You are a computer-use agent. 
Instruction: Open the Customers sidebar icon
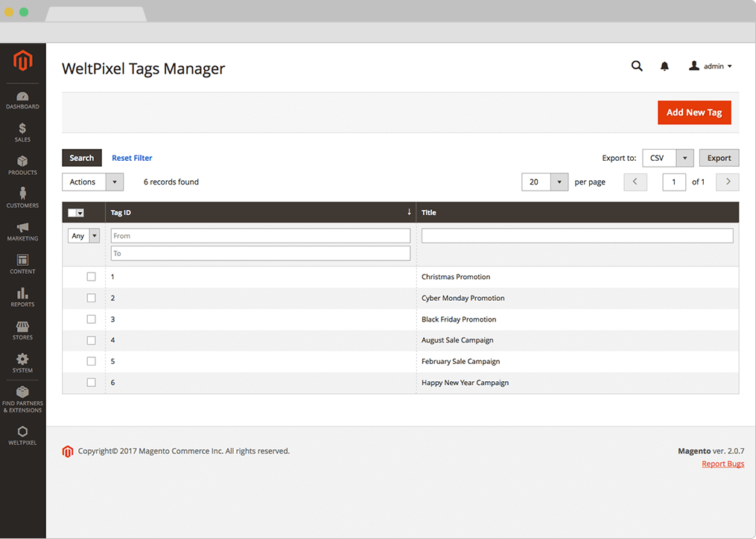[22, 199]
